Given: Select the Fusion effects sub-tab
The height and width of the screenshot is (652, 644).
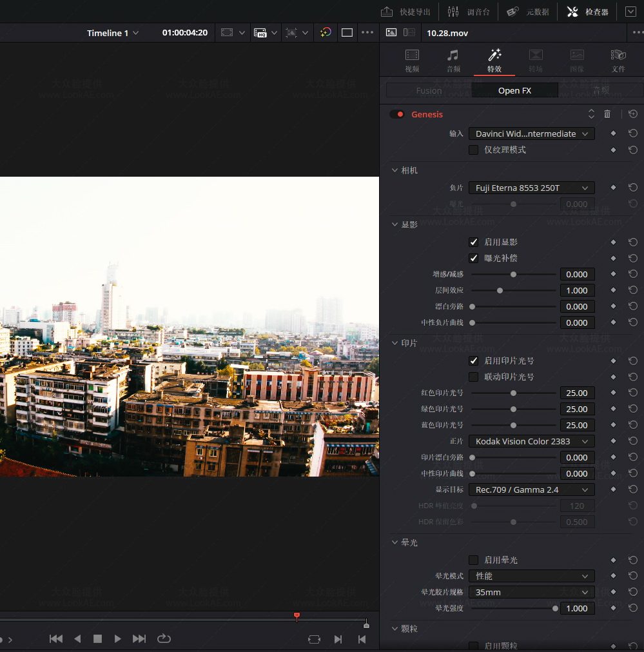Looking at the screenshot, I should pyautogui.click(x=429, y=90).
